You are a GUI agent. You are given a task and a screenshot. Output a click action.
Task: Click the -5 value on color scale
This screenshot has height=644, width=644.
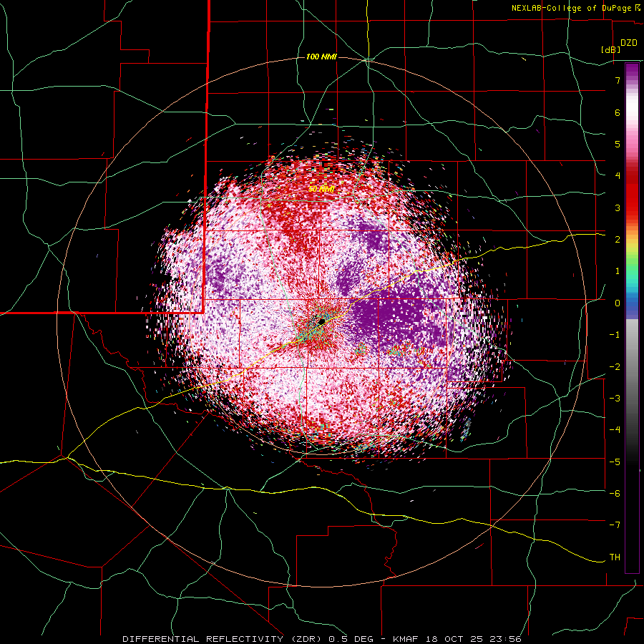click(615, 462)
